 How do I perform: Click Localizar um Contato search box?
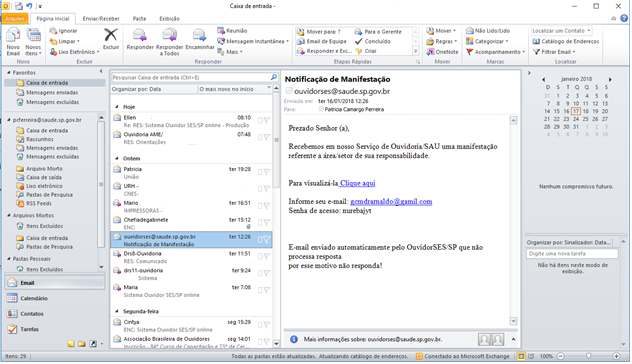point(561,31)
